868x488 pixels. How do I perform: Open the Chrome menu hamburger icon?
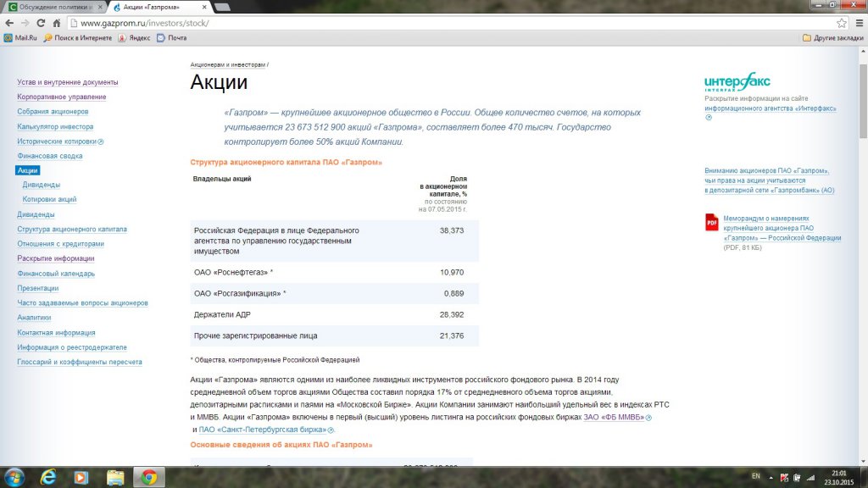pos(860,23)
